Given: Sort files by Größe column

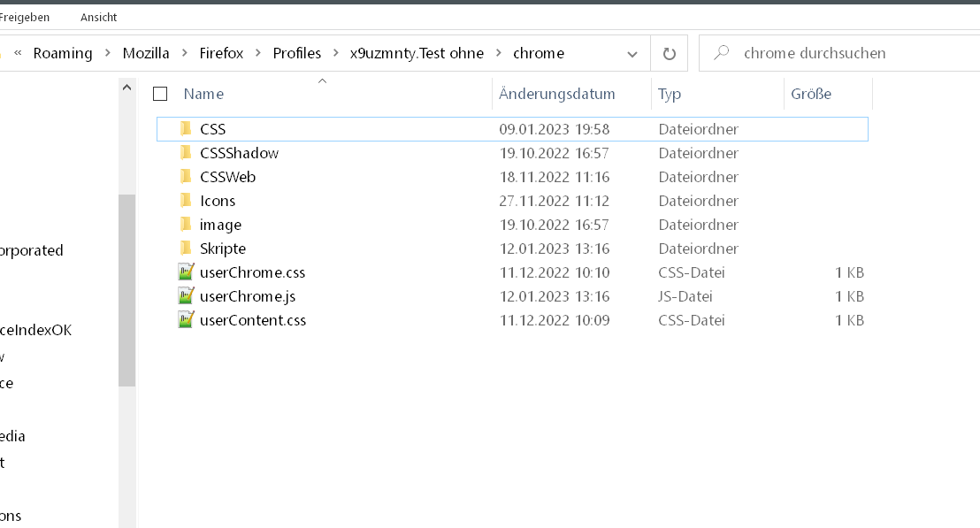Looking at the screenshot, I should [x=811, y=94].
